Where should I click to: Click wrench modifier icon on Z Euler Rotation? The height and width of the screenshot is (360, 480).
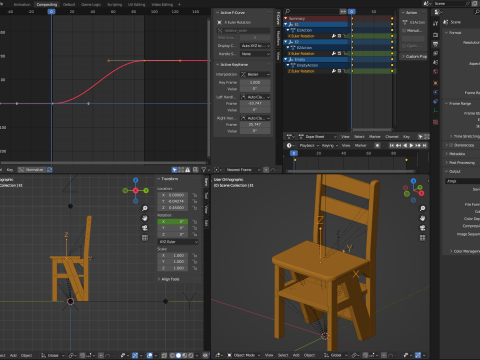[x=333, y=71]
